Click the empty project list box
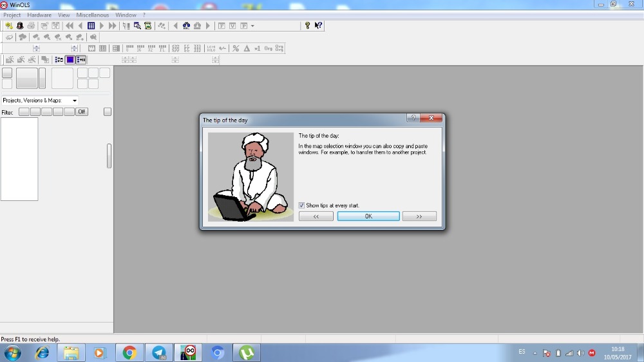644x362 pixels. [x=19, y=158]
